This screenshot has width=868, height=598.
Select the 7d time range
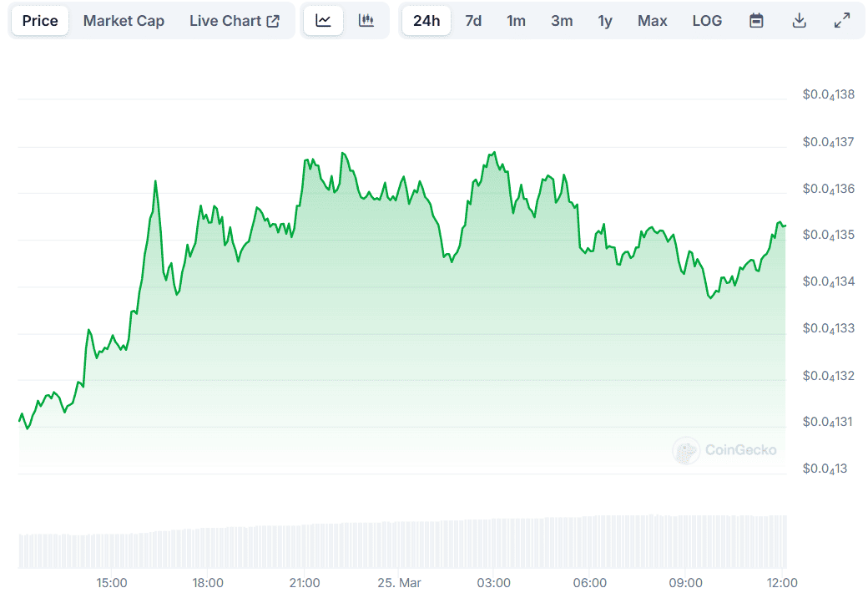click(x=473, y=21)
